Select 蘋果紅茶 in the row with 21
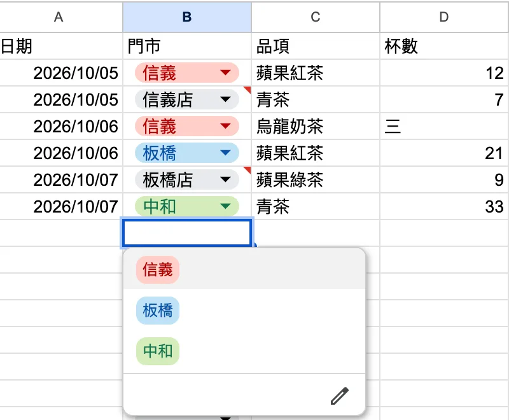The image size is (509, 420). coord(316,153)
